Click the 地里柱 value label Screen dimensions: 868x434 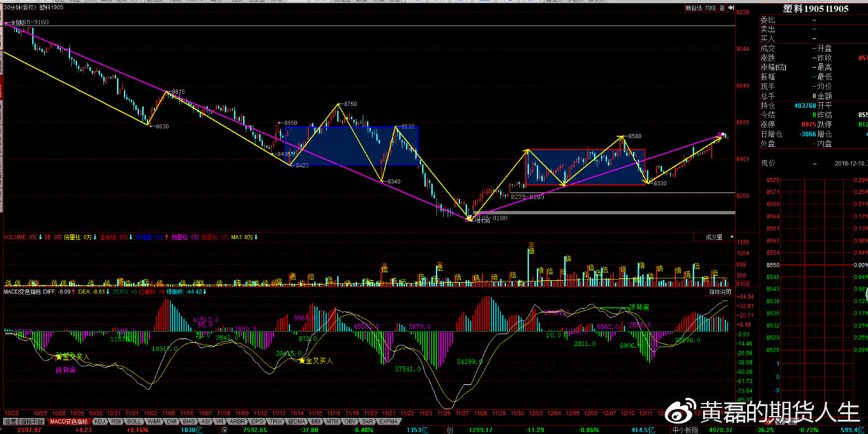point(185,237)
